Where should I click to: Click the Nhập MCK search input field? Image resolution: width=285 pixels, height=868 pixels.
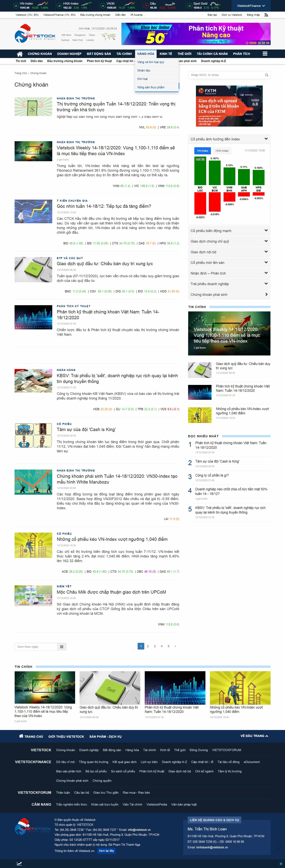[x=225, y=75]
